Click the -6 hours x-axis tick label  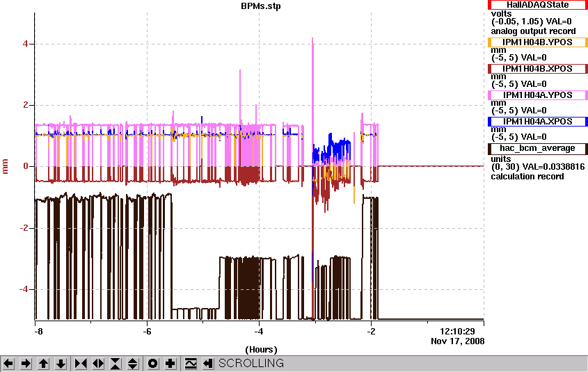pyautogui.click(x=147, y=332)
